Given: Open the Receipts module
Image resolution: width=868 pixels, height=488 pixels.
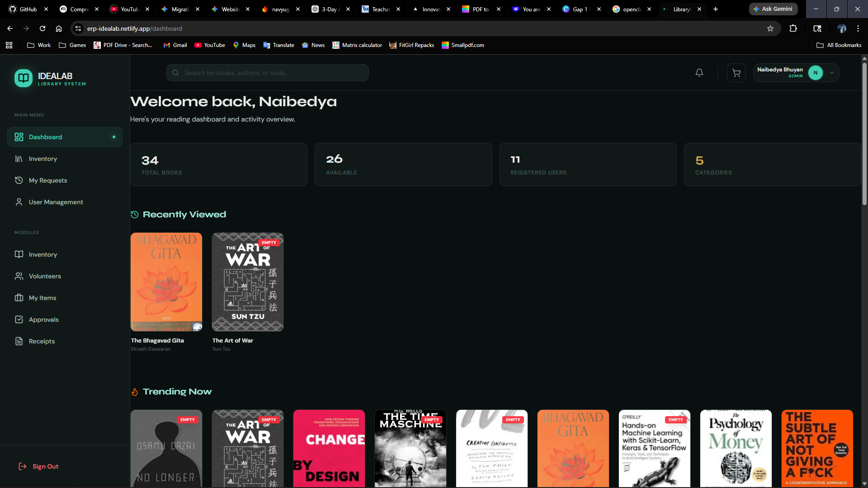Looking at the screenshot, I should [x=65, y=341].
